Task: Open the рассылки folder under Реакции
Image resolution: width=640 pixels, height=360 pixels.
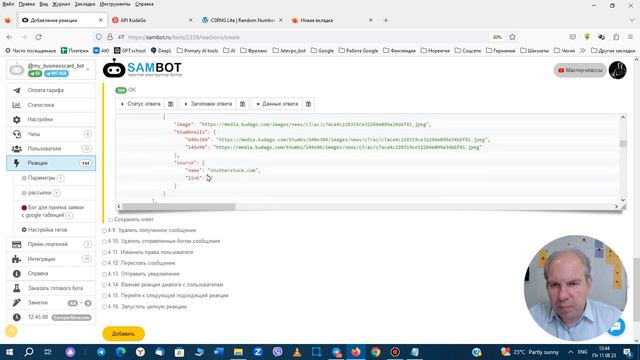Action: [x=40, y=193]
